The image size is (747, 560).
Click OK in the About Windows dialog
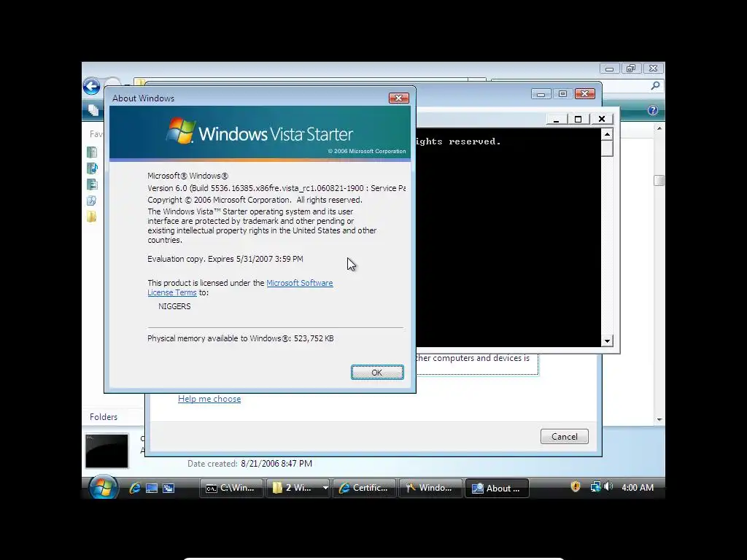(377, 373)
